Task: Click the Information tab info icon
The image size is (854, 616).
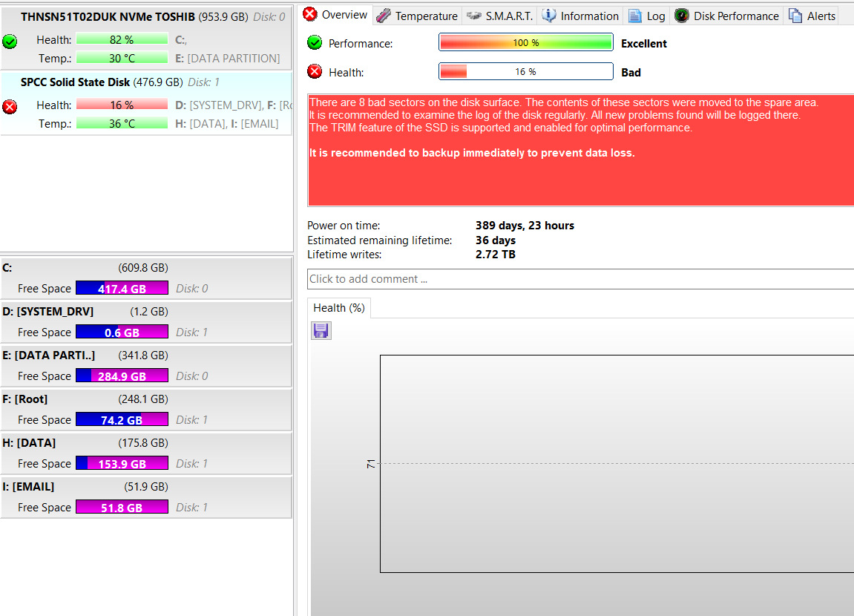Action: point(549,16)
